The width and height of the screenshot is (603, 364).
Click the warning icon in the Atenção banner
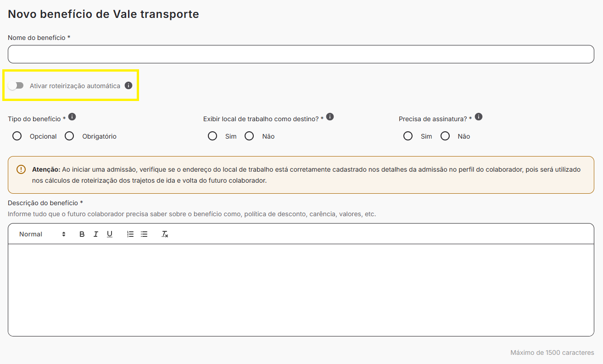pos(21,169)
